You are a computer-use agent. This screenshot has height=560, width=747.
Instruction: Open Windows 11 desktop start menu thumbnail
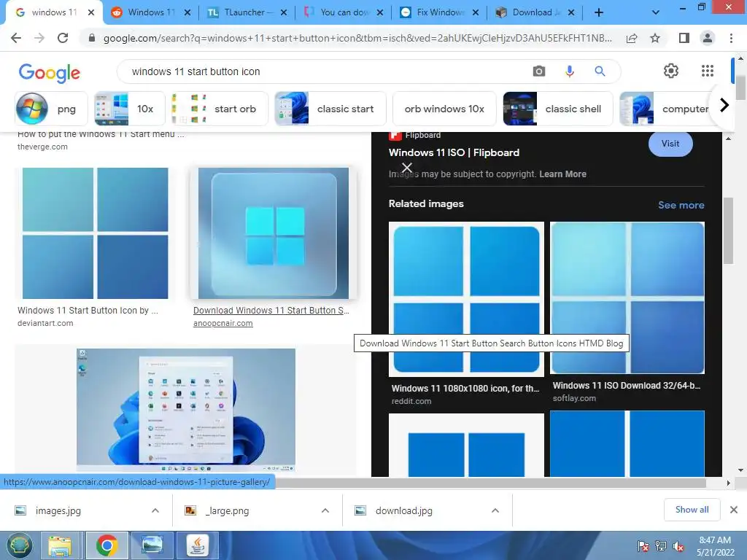(x=186, y=410)
